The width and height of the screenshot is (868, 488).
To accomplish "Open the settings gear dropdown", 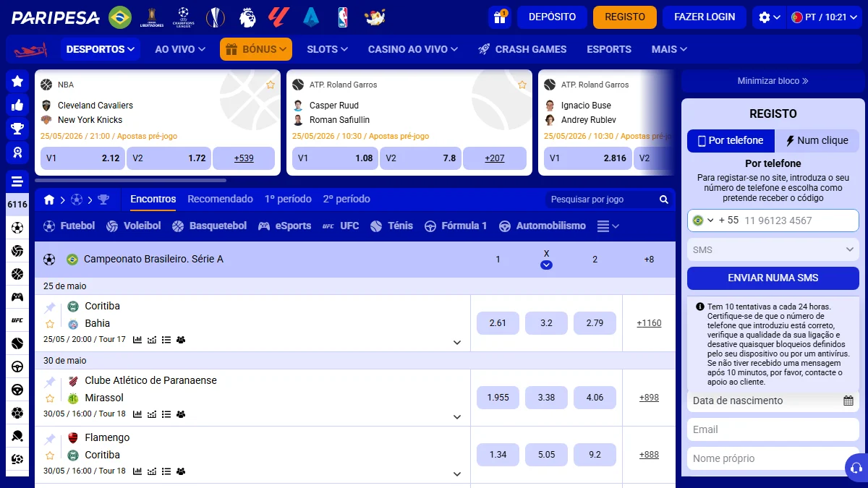I will [x=769, y=17].
